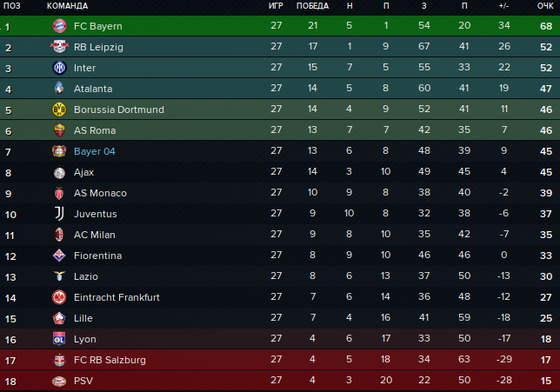Screen dimensions: 560x392
Task: Click the ПОЗ position column header
Action: tap(12, 6)
